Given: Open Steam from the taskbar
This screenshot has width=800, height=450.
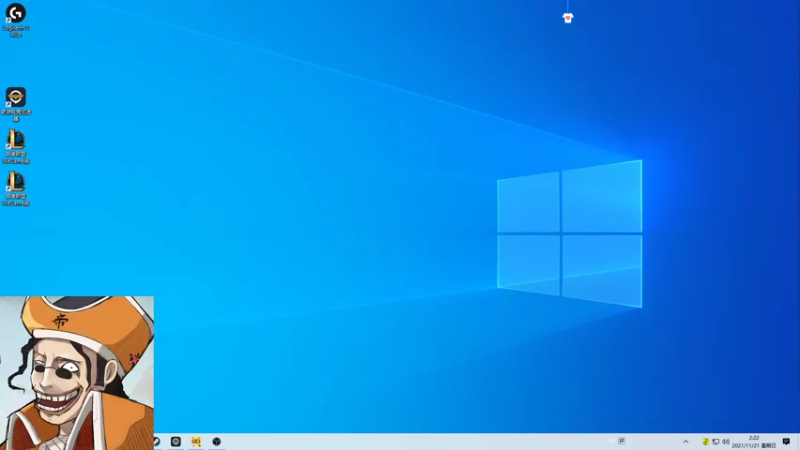Looking at the screenshot, I should pyautogui.click(x=157, y=441).
